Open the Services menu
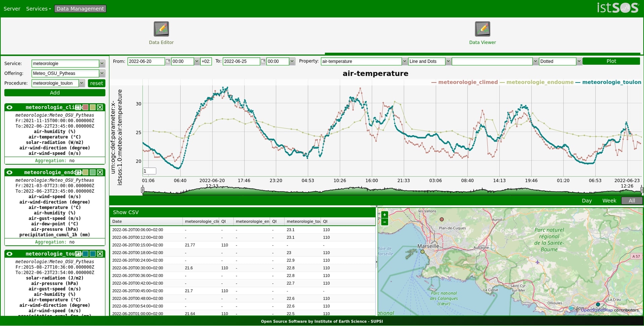The image size is (644, 326). [38, 9]
